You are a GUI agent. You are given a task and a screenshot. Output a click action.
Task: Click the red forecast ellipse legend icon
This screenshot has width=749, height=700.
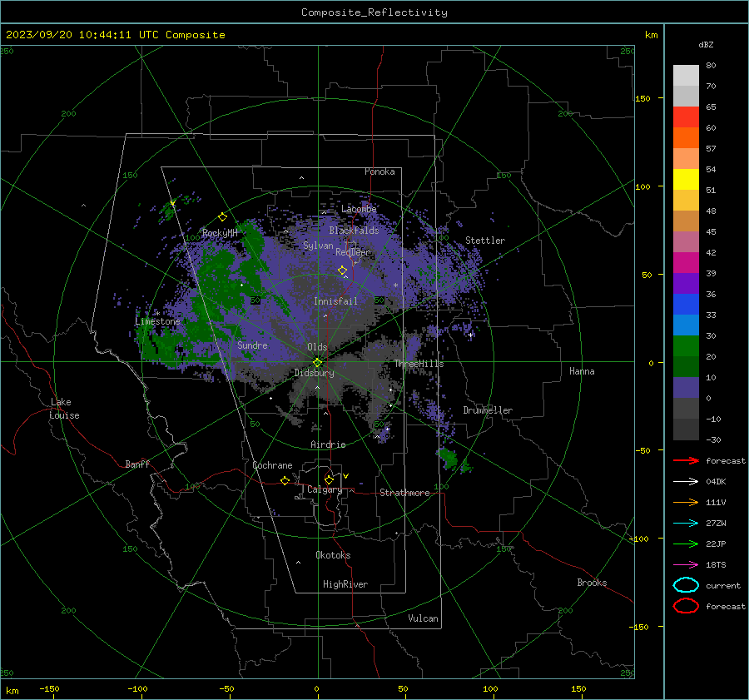click(x=686, y=606)
